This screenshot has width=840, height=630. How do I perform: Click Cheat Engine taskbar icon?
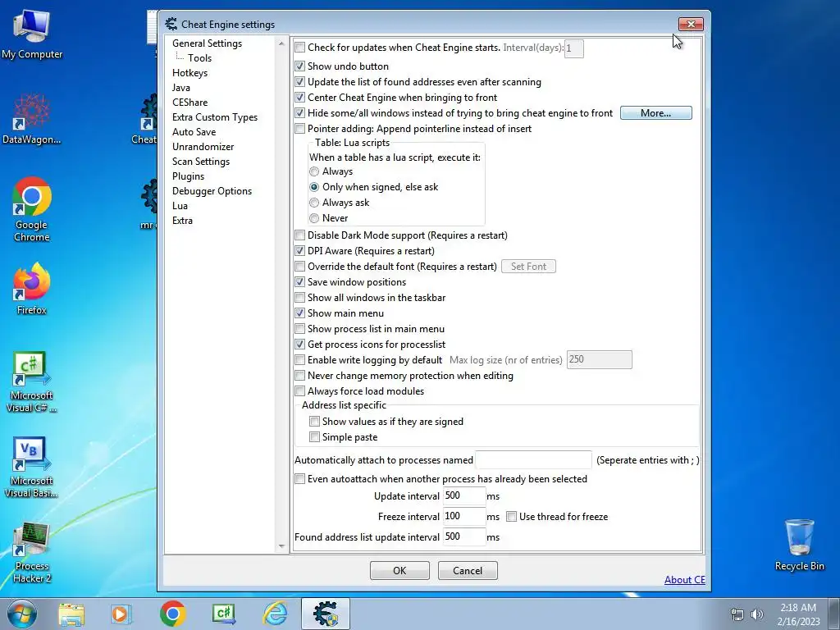coord(326,614)
